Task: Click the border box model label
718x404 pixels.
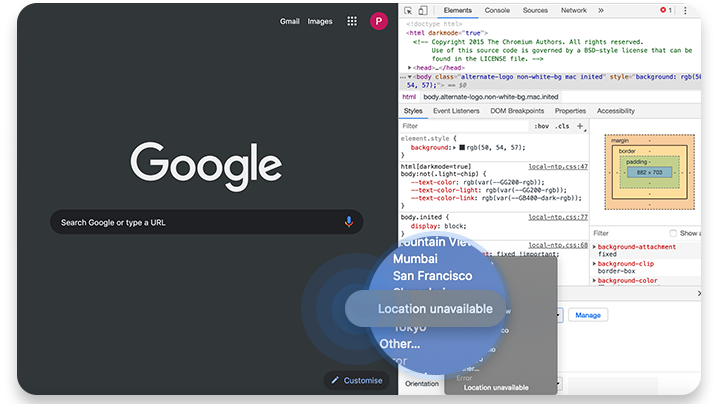Action: (x=627, y=151)
